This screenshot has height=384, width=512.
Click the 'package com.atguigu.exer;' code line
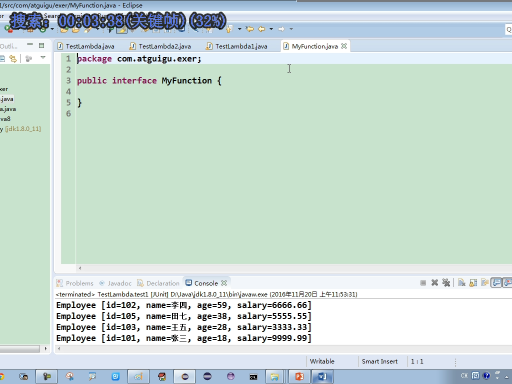tap(139, 59)
